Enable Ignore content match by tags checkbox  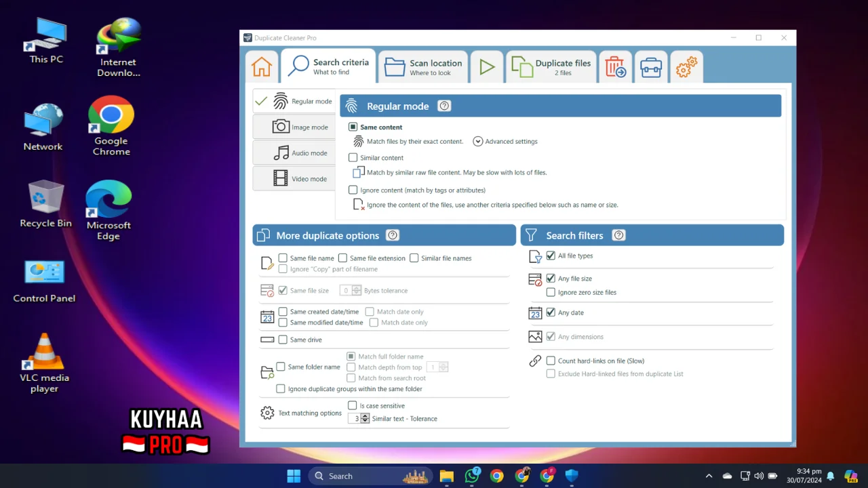[x=353, y=190]
